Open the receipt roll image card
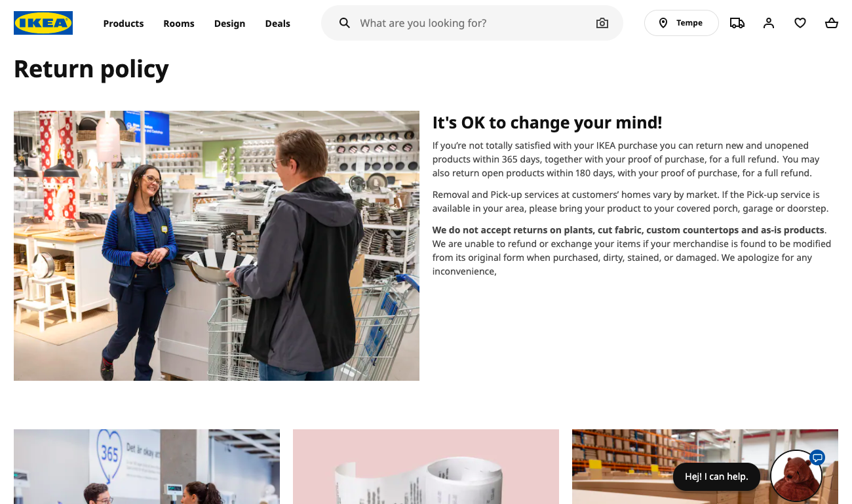Viewport: 852px width, 504px height. tap(426, 467)
